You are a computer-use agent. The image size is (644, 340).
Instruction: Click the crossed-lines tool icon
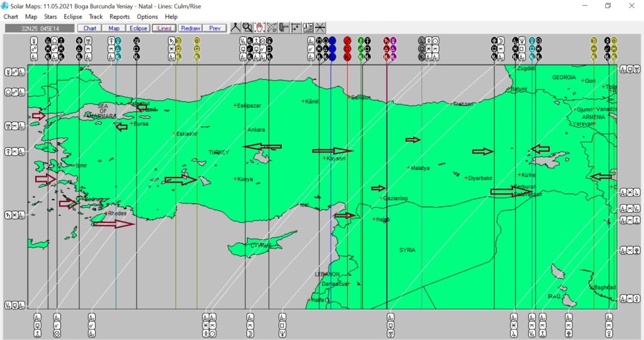[272, 28]
